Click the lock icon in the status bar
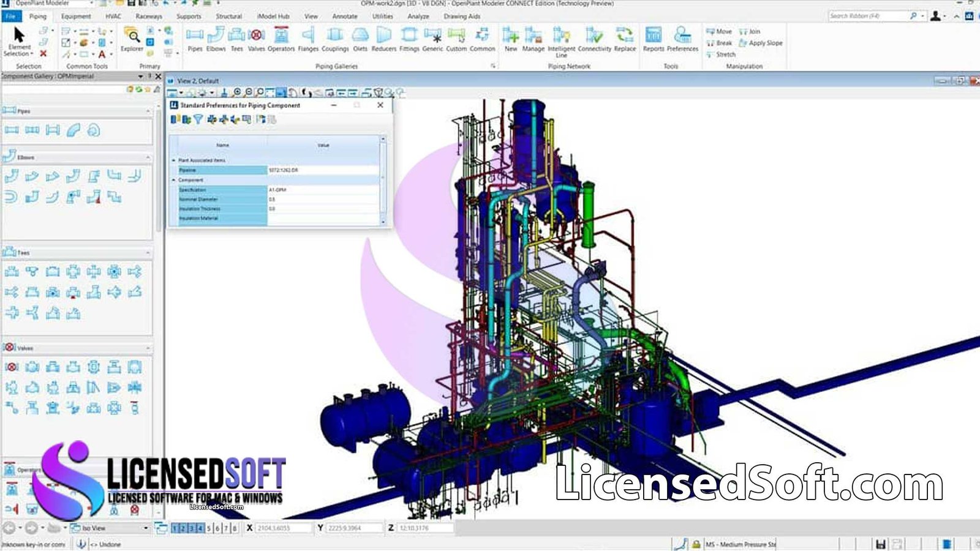 (x=696, y=544)
